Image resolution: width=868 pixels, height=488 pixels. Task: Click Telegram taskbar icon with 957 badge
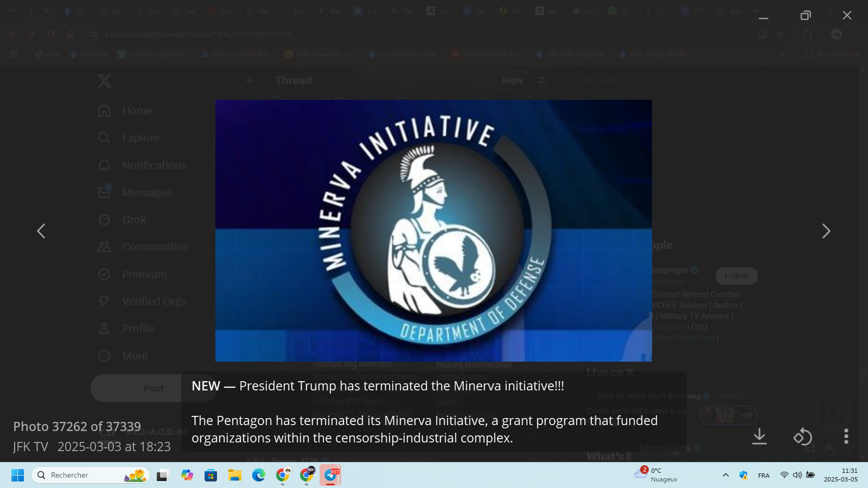330,476
